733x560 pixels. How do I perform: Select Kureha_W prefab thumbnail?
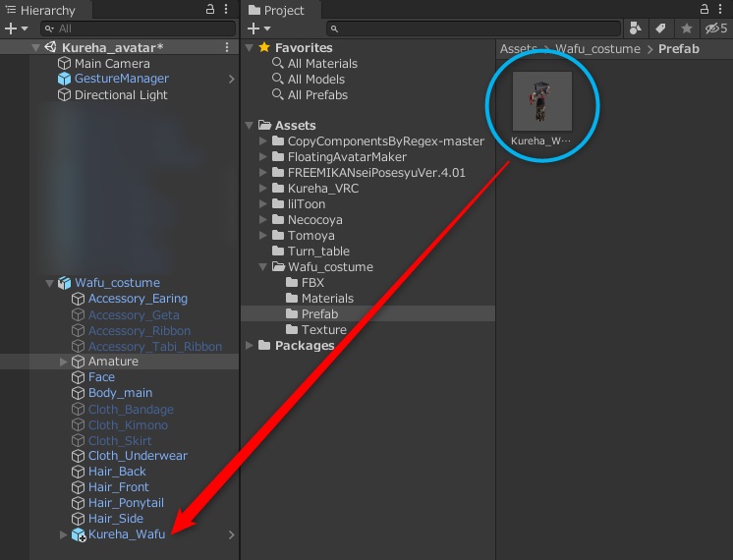[x=542, y=101]
